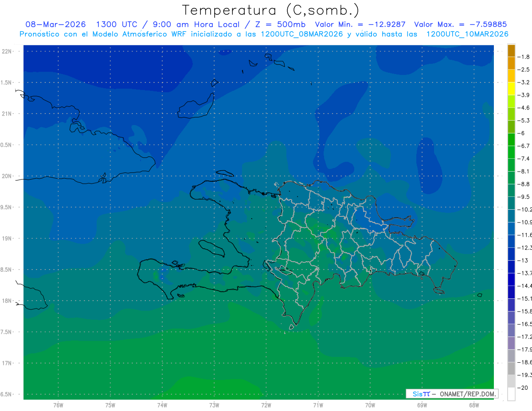The height and width of the screenshot is (411, 532).
Task: Click the "Valor Min. = -12.9287" value
Action: pos(360,24)
